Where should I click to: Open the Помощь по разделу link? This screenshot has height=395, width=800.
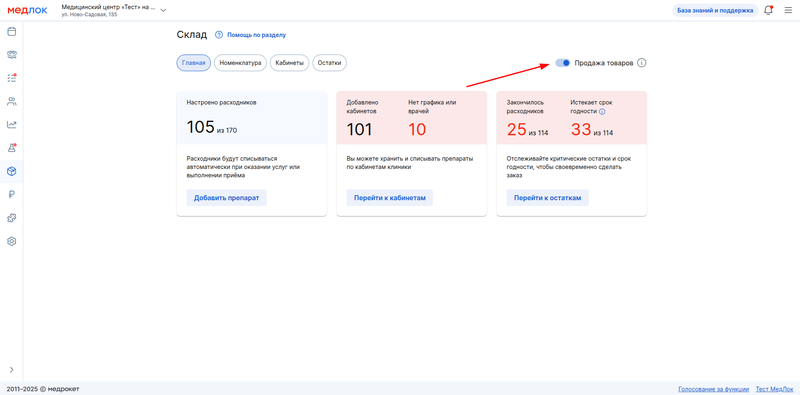click(257, 35)
